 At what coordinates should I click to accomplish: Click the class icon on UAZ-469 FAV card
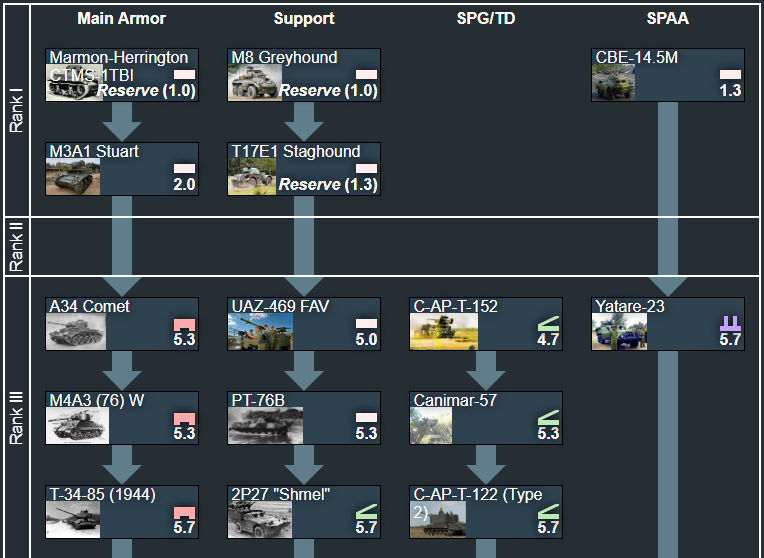click(366, 324)
